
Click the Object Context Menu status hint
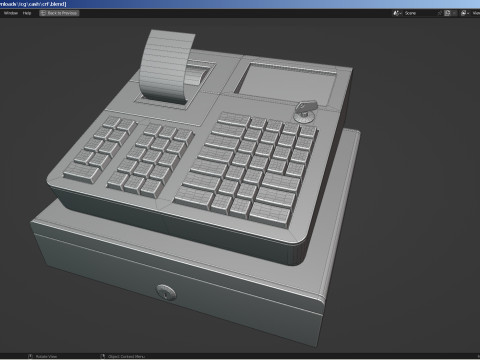(x=123, y=357)
